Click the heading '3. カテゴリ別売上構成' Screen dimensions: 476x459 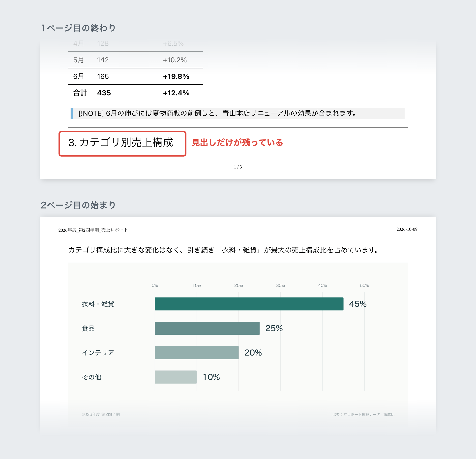(121, 143)
